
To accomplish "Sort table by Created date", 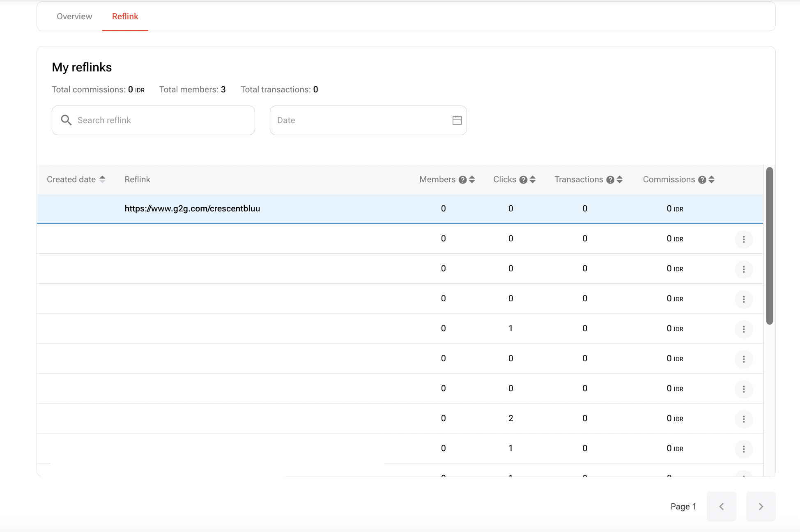I will [x=102, y=179].
